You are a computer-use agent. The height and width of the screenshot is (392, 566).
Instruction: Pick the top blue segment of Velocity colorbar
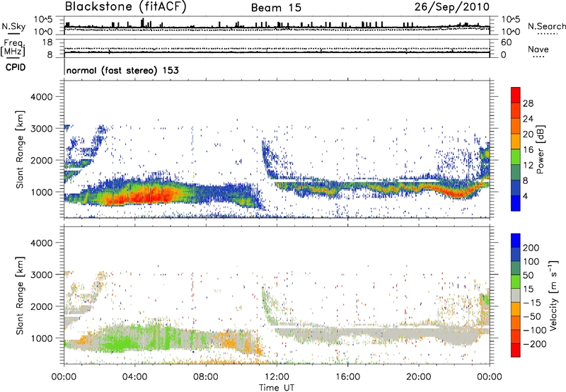point(516,241)
